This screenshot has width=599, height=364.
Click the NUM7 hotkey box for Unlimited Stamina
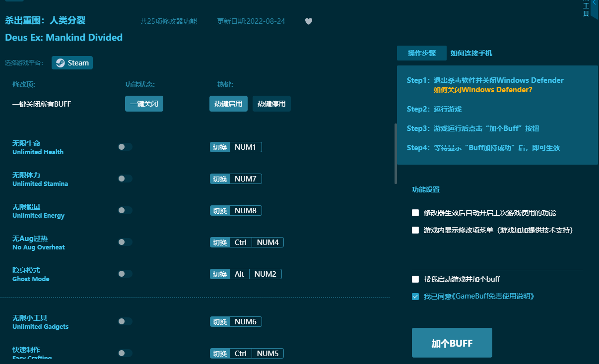[245, 179]
